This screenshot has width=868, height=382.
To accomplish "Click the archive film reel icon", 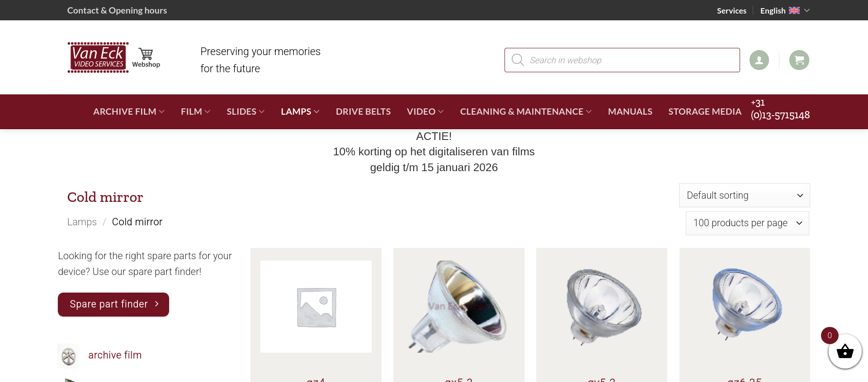I will (x=69, y=356).
